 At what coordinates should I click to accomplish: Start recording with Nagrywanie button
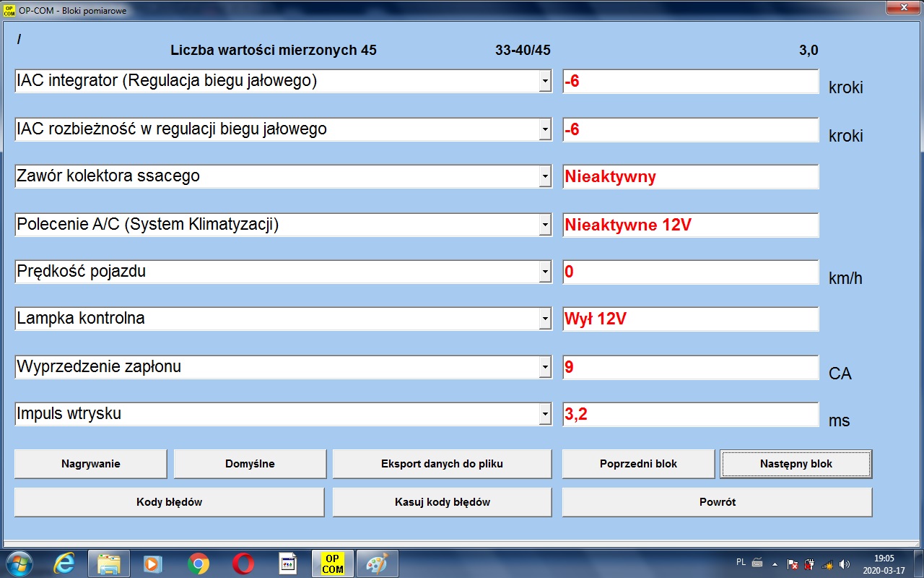click(90, 464)
